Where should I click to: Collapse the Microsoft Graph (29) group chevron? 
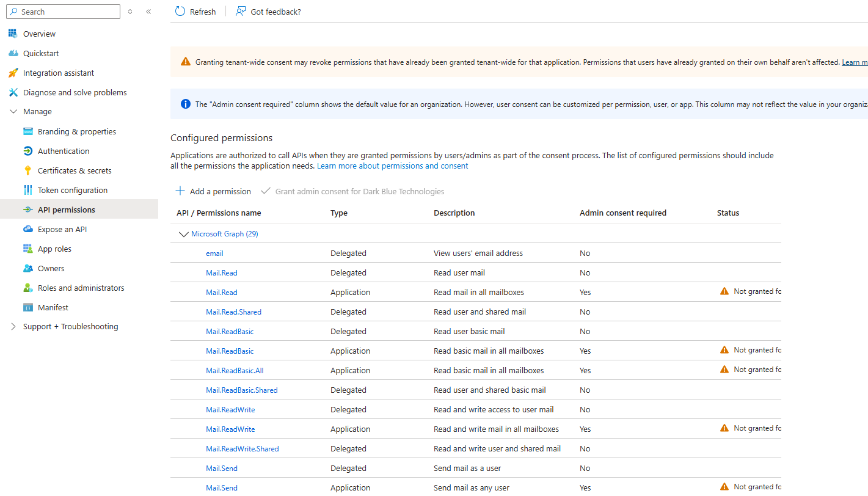coord(183,234)
